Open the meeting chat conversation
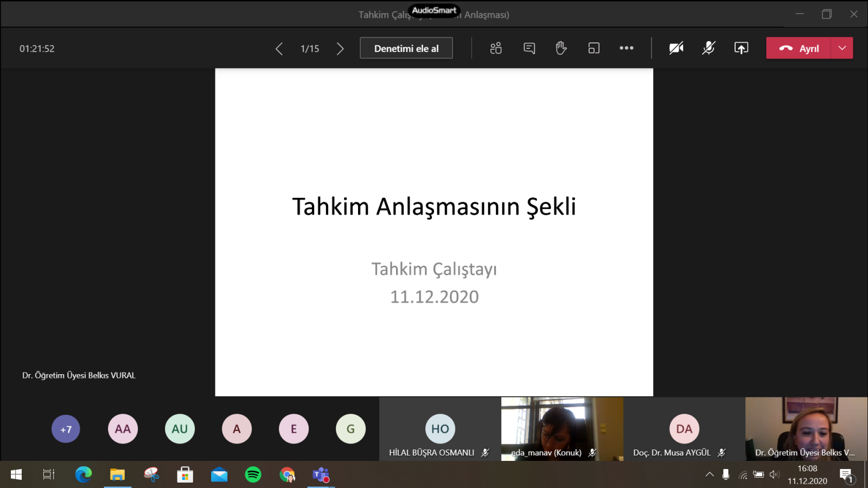Screen dimensions: 868x488 tap(529, 48)
